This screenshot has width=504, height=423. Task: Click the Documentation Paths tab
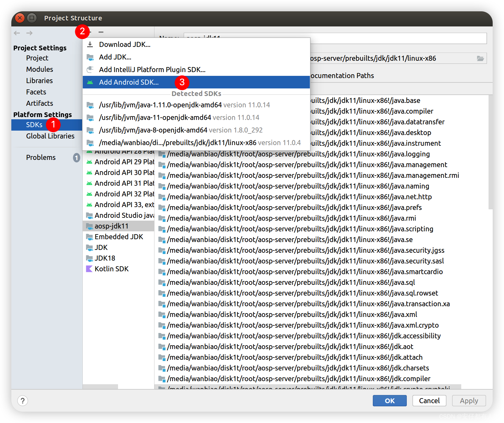[x=342, y=76]
